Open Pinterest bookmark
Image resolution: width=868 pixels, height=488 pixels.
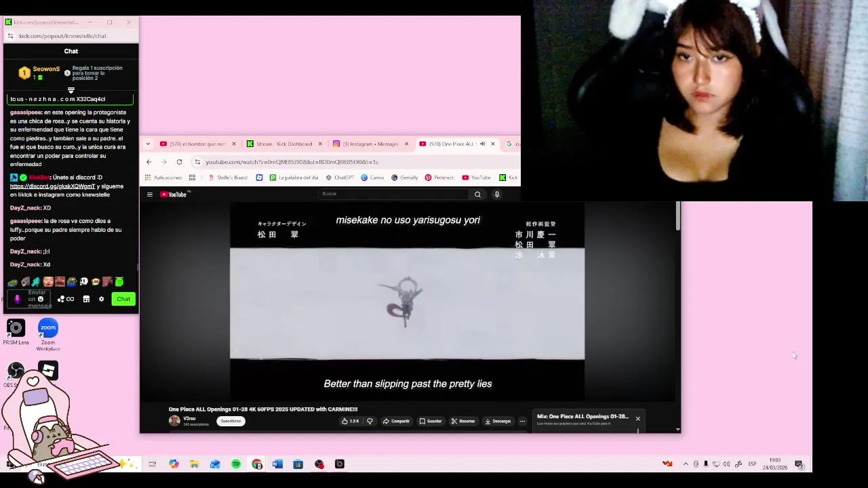[x=439, y=178]
